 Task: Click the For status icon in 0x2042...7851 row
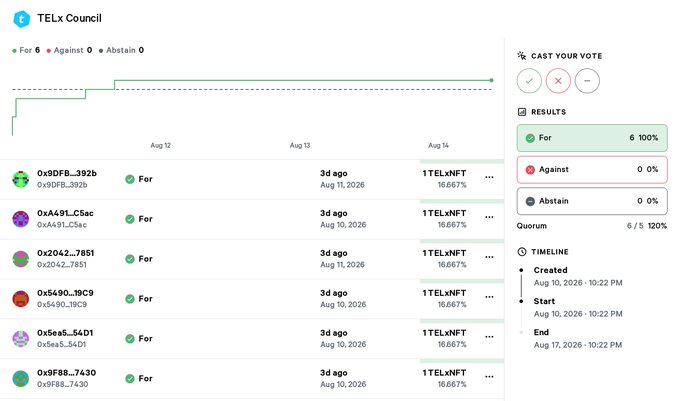pyautogui.click(x=130, y=259)
